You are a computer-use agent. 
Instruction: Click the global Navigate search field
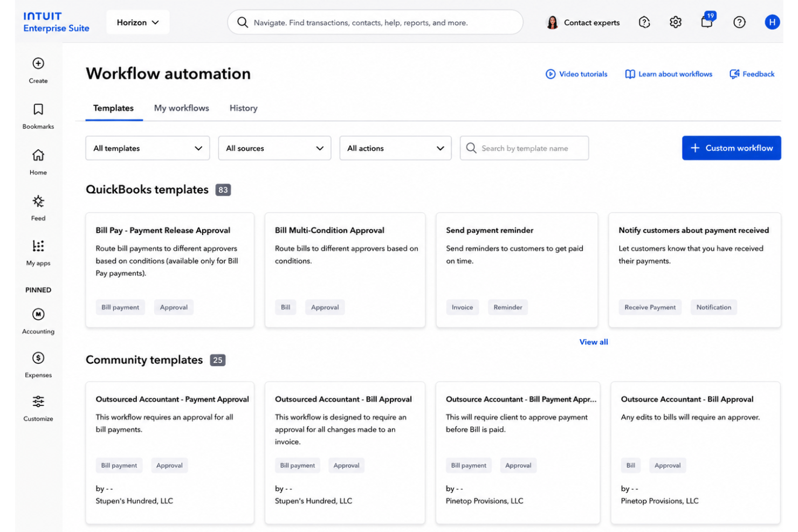click(375, 22)
